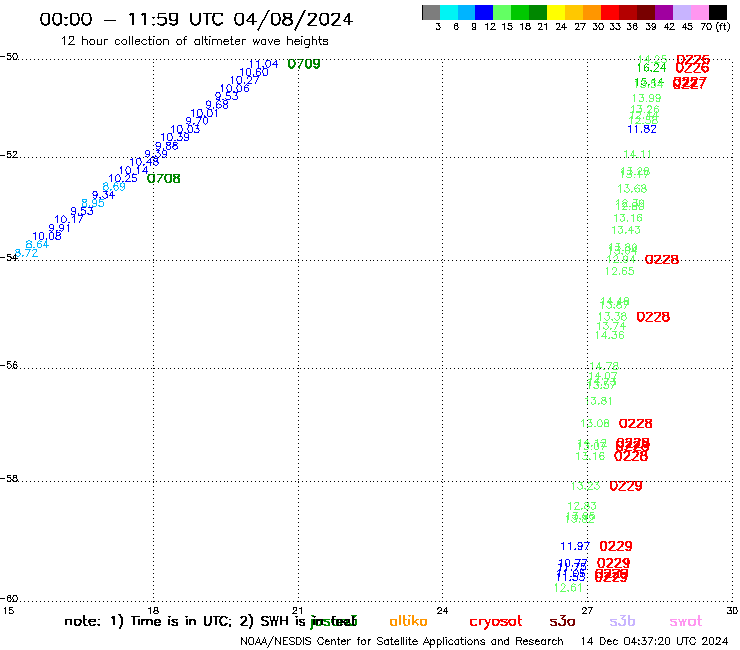Click the '12.61' value near latitude -60
Viewport: 740px width, 650px height.
coord(568,588)
